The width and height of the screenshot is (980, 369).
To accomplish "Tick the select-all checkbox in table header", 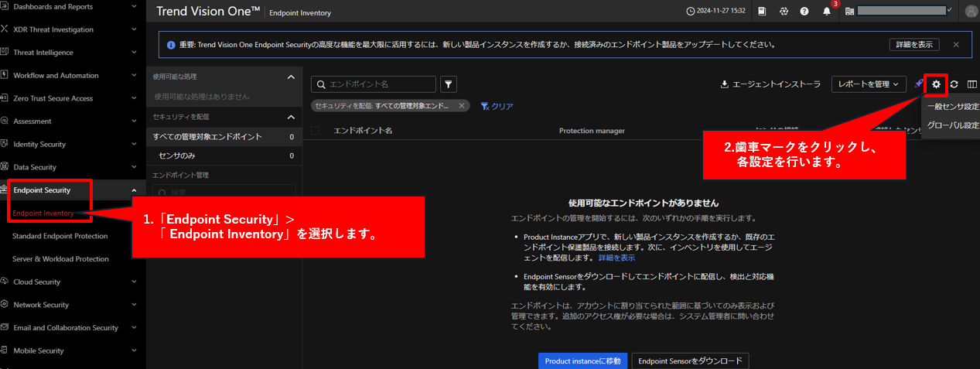I will point(315,131).
